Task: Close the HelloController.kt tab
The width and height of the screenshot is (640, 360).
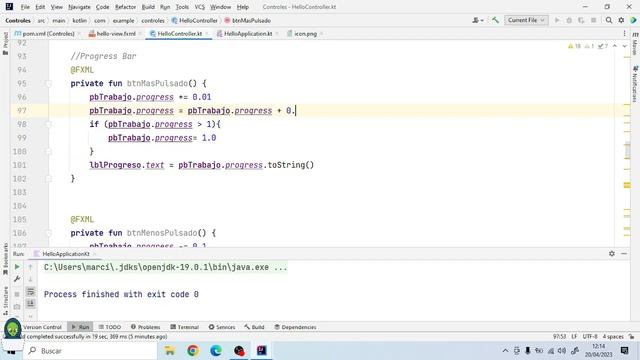Action: tap(207, 34)
